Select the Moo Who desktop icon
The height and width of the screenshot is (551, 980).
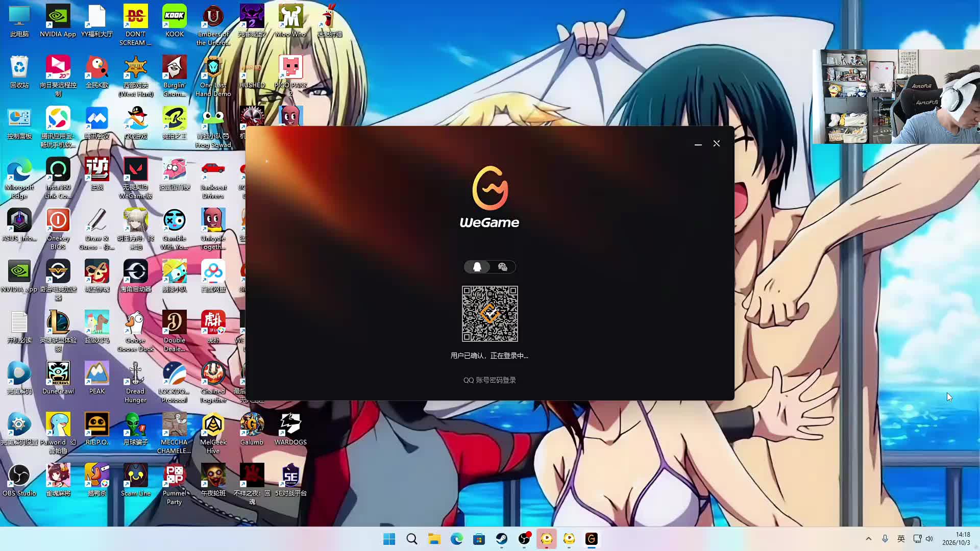[x=291, y=21]
